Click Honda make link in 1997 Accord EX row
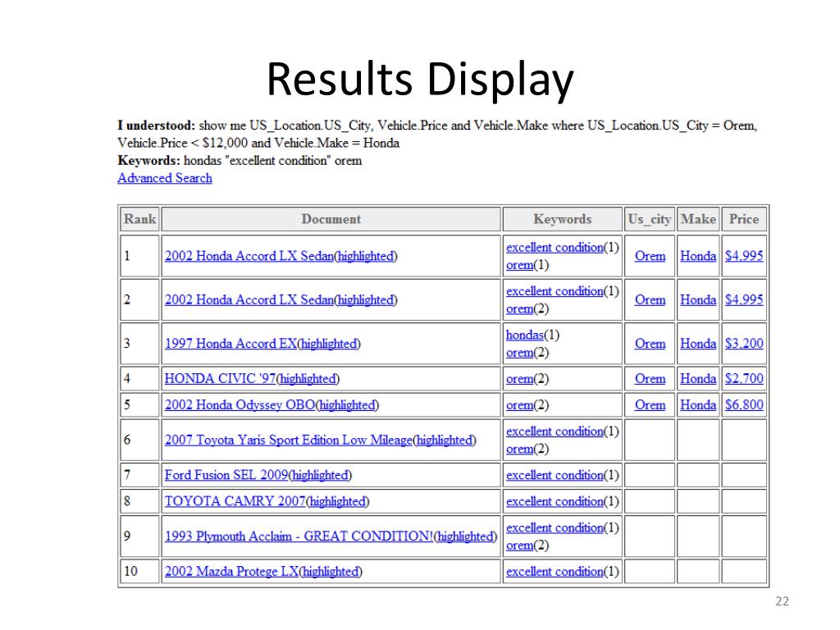The height and width of the screenshot is (630, 840). coord(698,344)
